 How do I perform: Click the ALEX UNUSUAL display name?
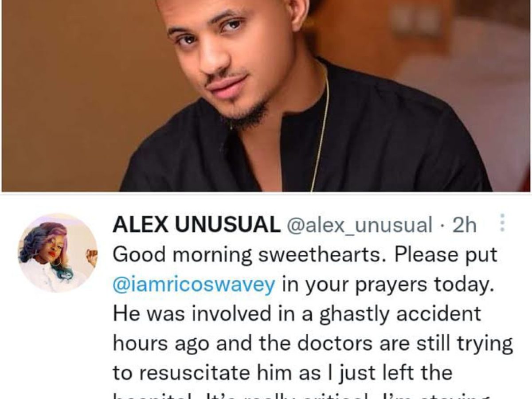(x=196, y=225)
